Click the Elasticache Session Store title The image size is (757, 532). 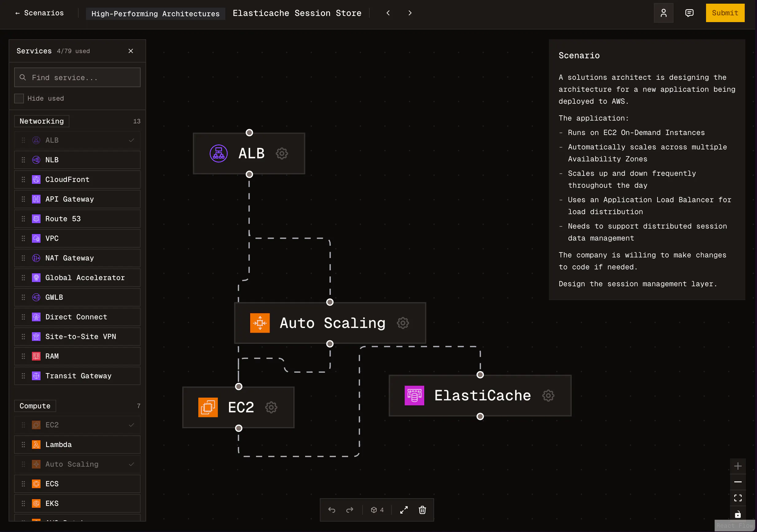(x=297, y=13)
